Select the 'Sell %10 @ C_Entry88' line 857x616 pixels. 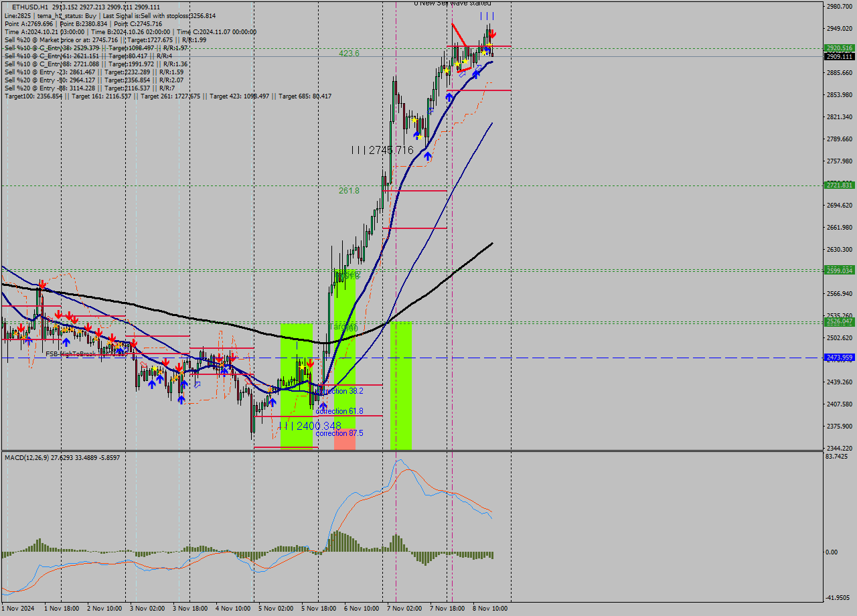point(96,64)
